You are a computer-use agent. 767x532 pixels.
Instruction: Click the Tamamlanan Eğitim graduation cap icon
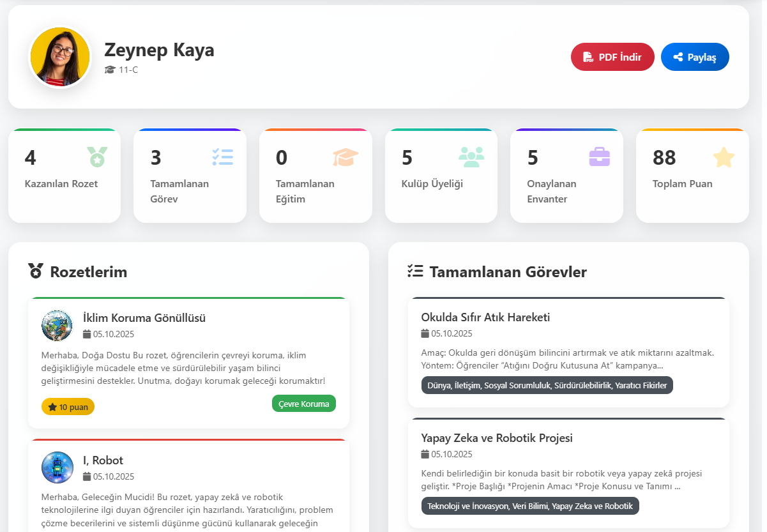click(x=347, y=157)
